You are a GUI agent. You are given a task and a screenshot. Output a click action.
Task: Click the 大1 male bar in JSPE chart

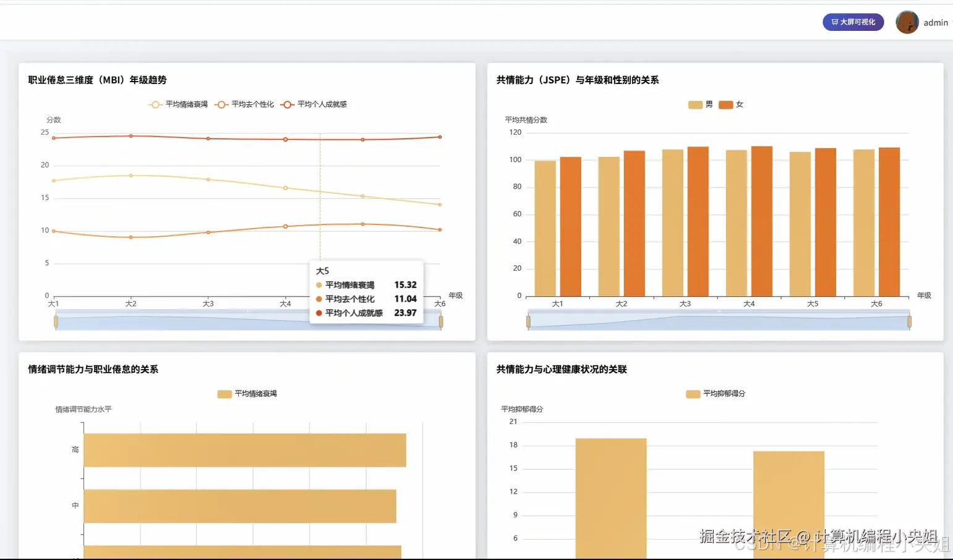tap(545, 229)
